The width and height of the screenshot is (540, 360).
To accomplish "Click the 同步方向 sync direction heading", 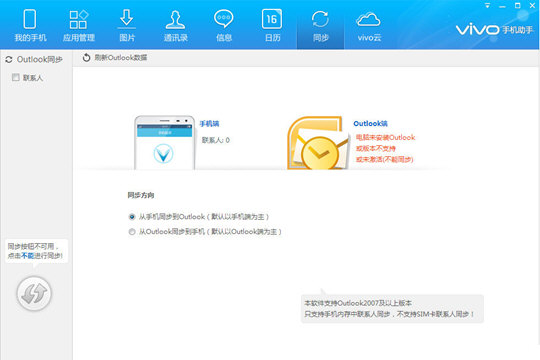I will pos(141,195).
